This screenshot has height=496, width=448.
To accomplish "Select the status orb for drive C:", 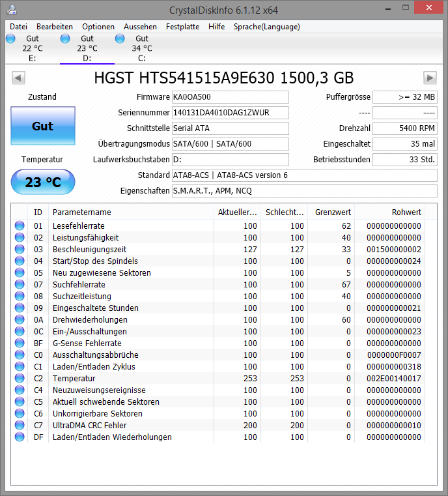I will [x=120, y=38].
